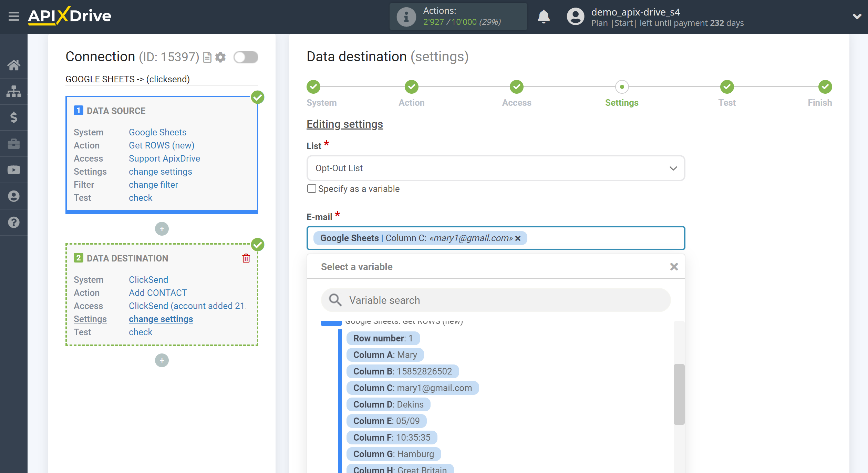Remove Column C email variable tag

518,238
